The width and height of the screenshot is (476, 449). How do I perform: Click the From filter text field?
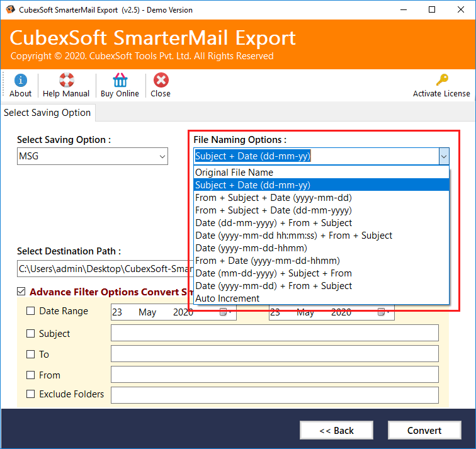pos(275,374)
